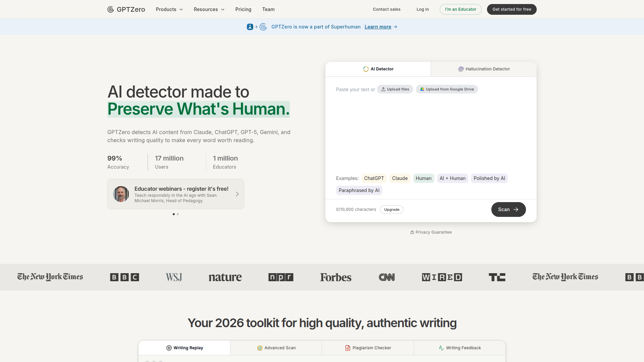
Task: Select the Polished by AI example
Action: (489, 178)
